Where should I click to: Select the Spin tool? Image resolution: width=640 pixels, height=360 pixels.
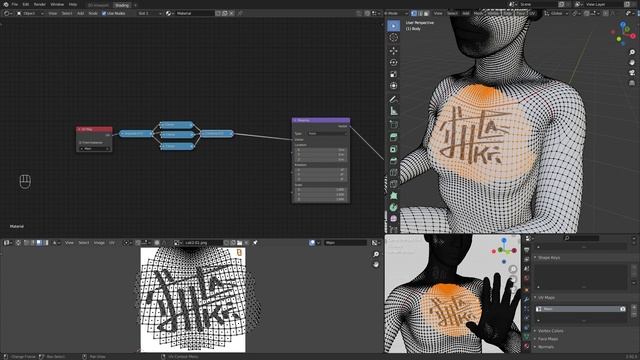click(393, 207)
